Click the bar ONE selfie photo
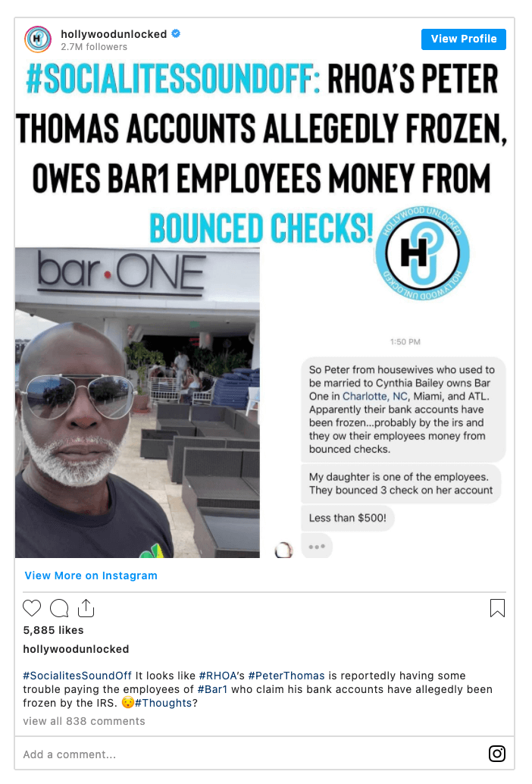 pos(137,403)
